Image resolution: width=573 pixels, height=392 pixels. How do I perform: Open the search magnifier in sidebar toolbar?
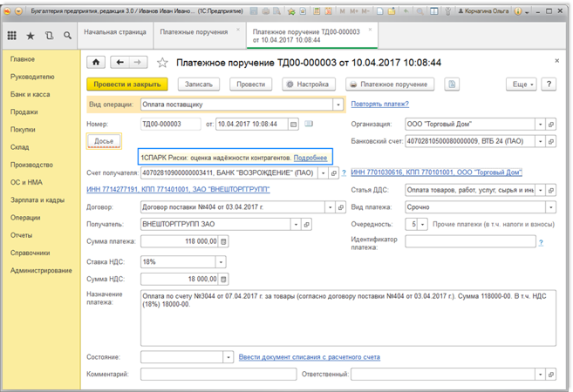click(x=67, y=36)
